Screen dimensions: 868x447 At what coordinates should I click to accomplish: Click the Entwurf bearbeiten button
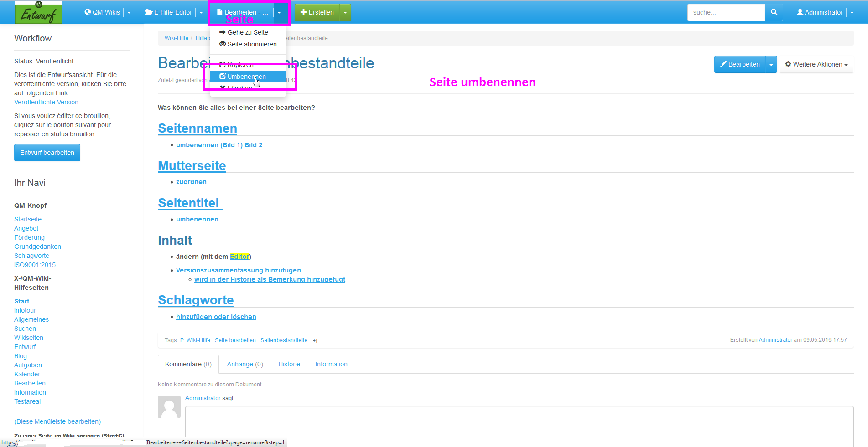click(x=47, y=153)
